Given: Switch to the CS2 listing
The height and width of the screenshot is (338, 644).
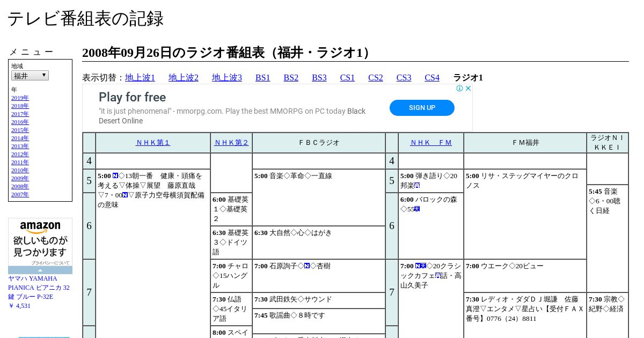Looking at the screenshot, I should pos(376,78).
